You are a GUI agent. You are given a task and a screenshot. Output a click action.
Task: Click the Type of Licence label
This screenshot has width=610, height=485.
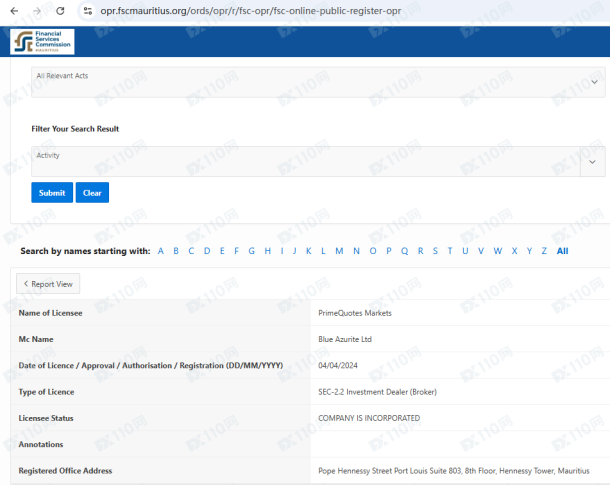pyautogui.click(x=46, y=392)
